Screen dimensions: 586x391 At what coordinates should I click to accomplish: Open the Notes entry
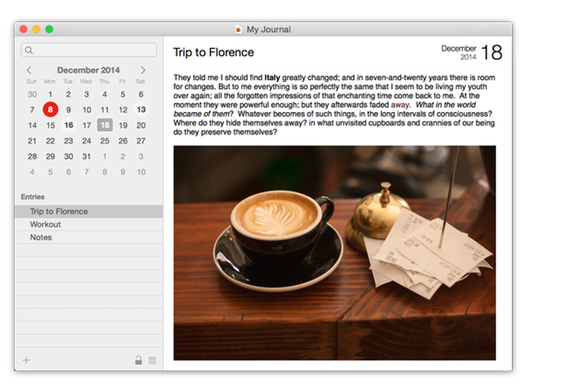point(89,237)
